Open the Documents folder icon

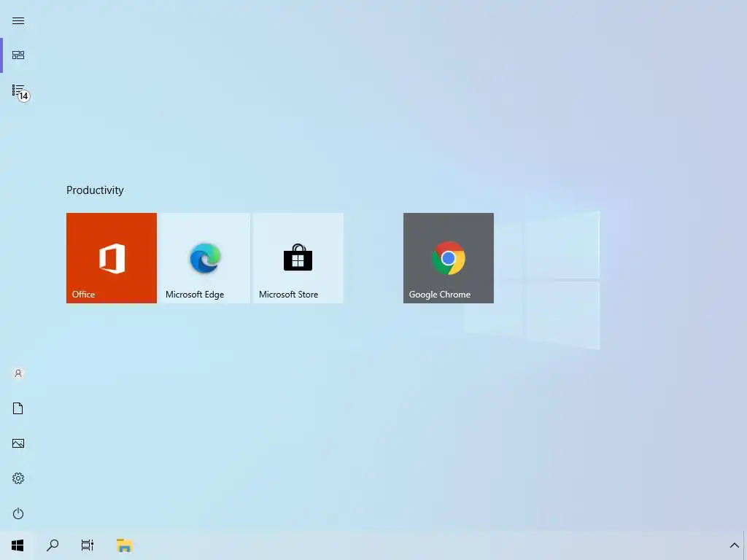coord(18,408)
